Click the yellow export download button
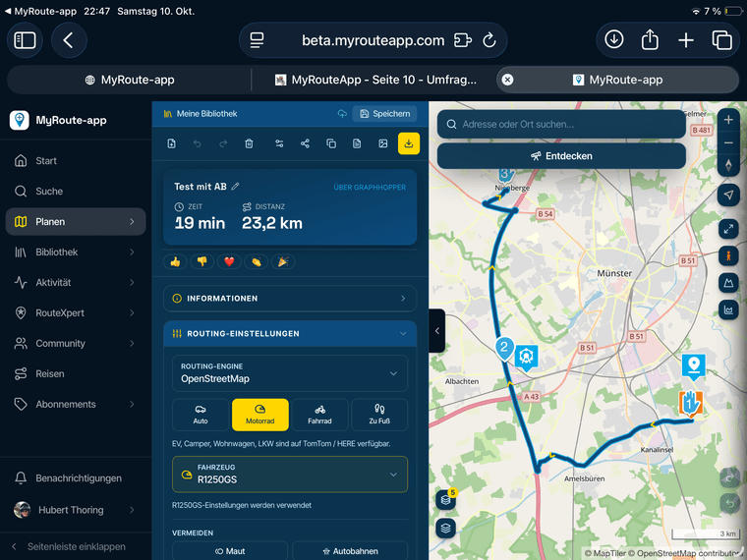Image resolution: width=747 pixels, height=560 pixels. (x=409, y=143)
